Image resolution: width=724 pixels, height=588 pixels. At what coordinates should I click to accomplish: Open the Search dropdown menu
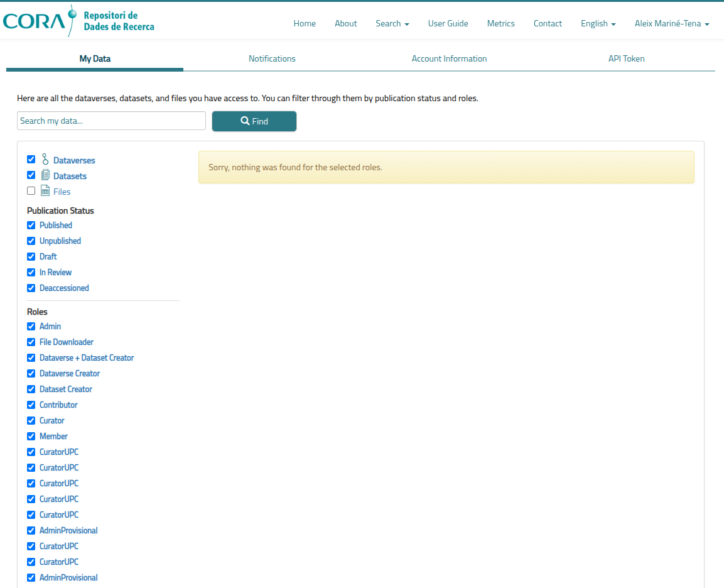(392, 23)
